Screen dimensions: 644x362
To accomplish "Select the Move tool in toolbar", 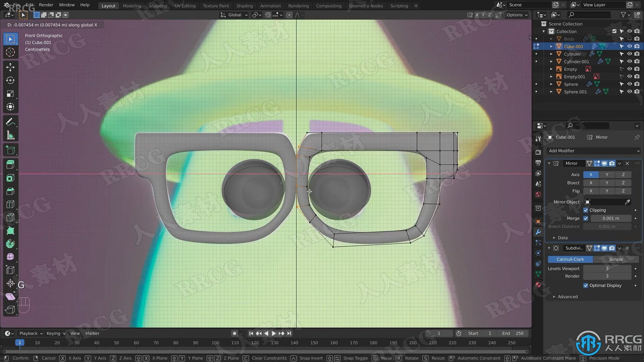I will [11, 66].
